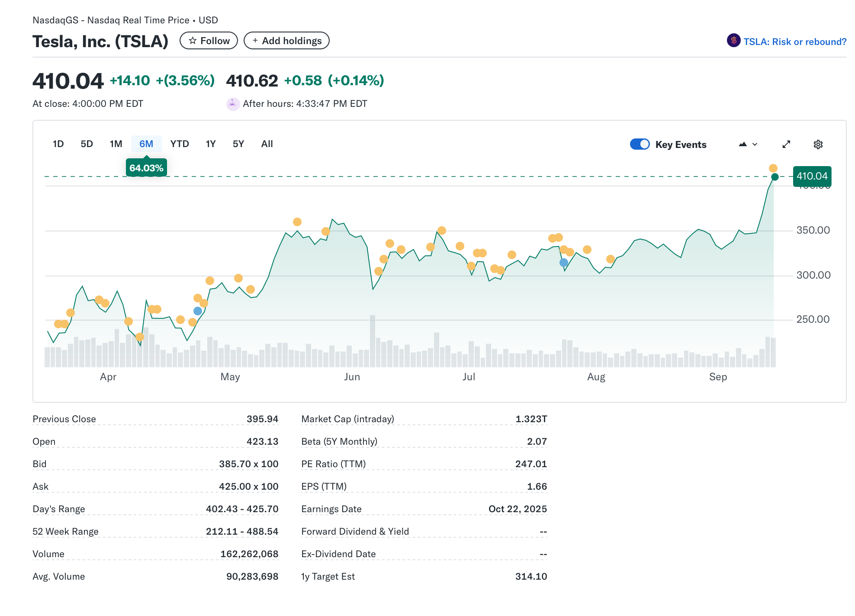
Task: Select the 5Y chart range
Action: (238, 144)
